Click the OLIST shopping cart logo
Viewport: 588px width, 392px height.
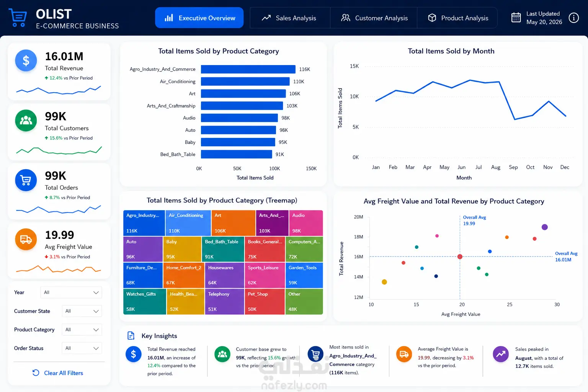point(18,18)
